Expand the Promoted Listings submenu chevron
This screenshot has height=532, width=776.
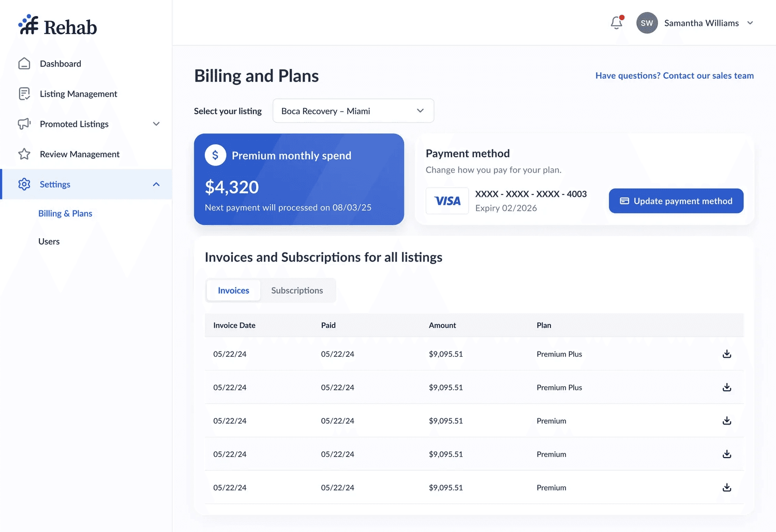point(156,124)
